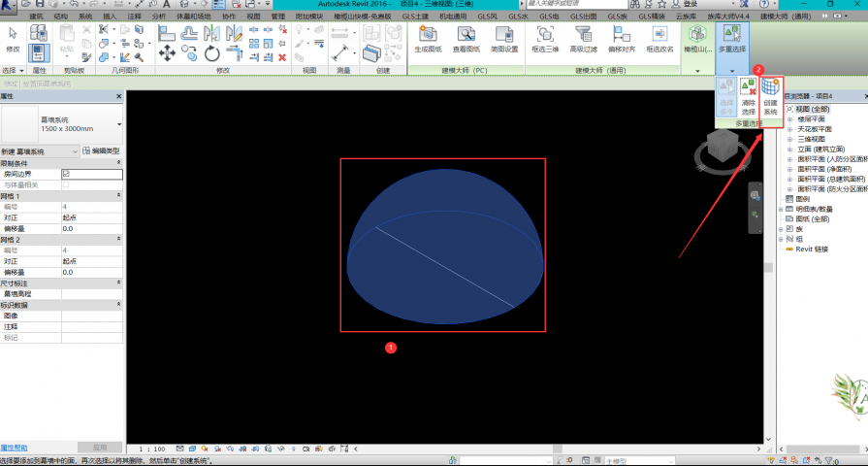
Task: Select the Trim/Extend to Corner tool
Action: [234, 53]
